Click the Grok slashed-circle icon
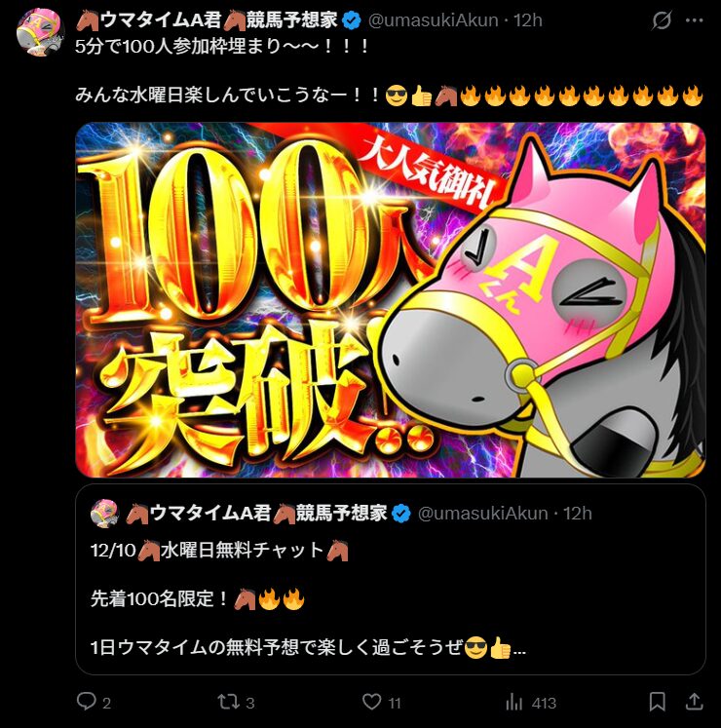Viewport: 721px width, 728px height. tap(662, 20)
